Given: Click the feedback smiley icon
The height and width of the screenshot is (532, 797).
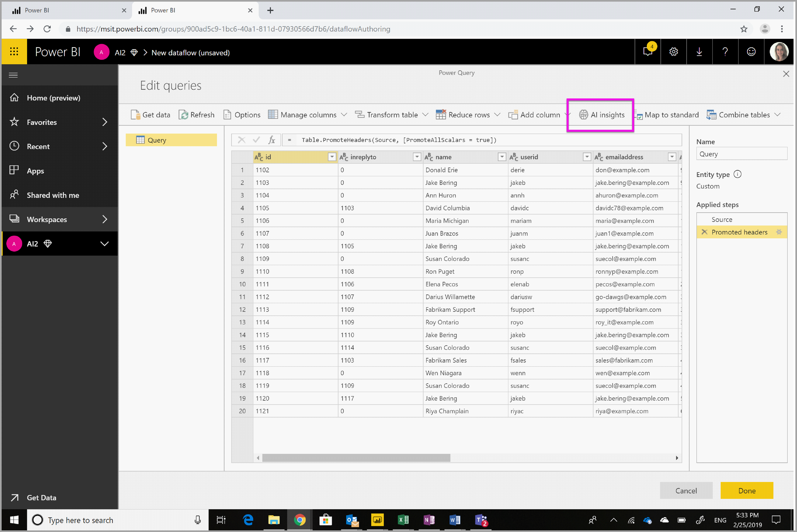Looking at the screenshot, I should [x=751, y=52].
